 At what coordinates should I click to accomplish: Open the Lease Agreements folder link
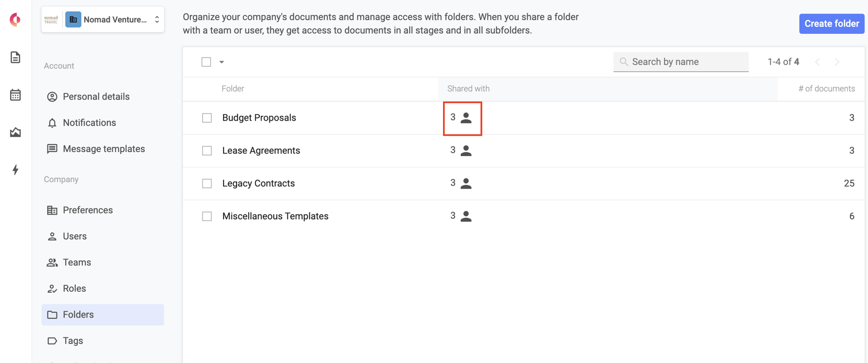pos(261,150)
